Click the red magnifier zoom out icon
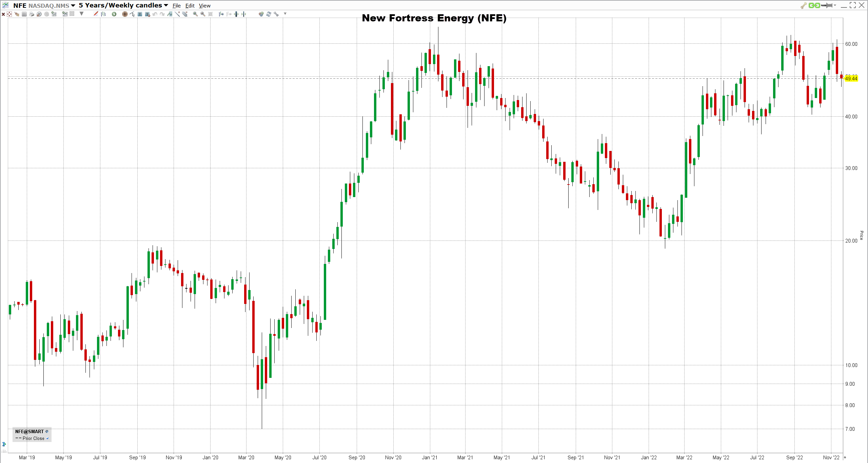This screenshot has height=463, width=868. [203, 14]
